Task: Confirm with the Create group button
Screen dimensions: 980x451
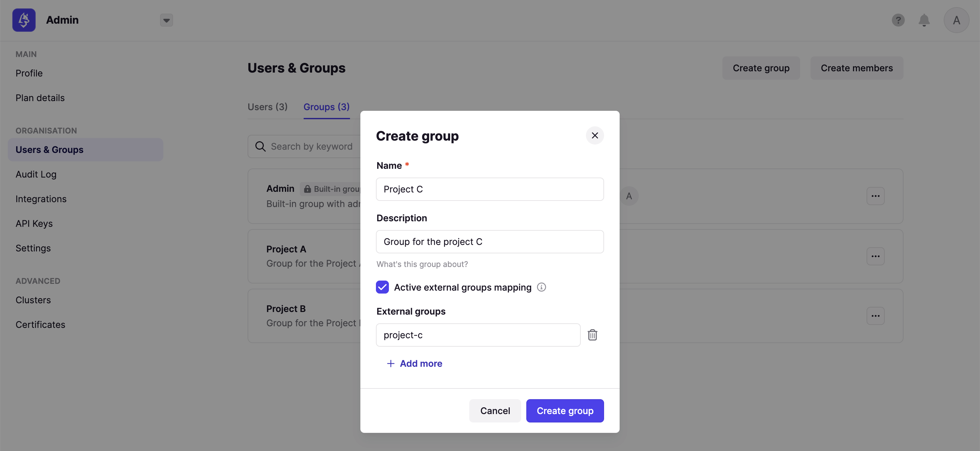Action: [565, 411]
